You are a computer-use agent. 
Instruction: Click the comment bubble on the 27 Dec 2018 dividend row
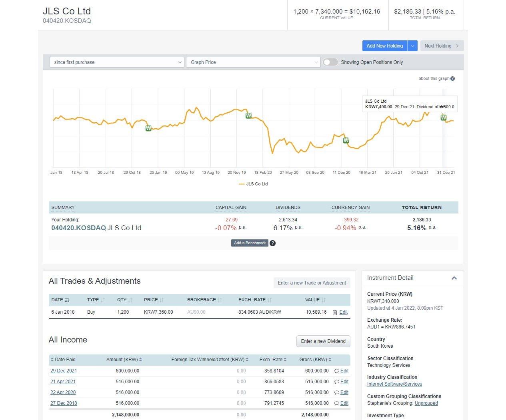point(336,403)
